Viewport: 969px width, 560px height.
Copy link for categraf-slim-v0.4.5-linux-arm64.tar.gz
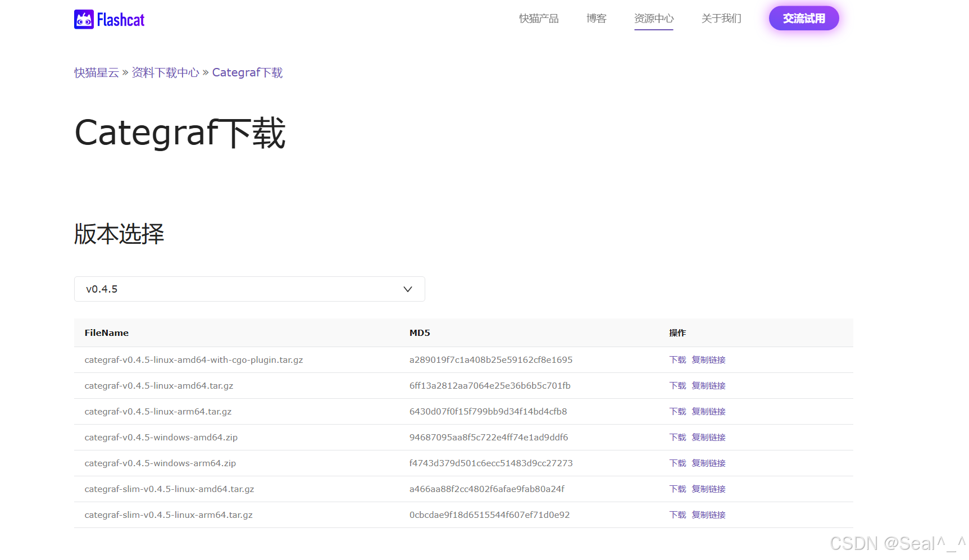708,515
